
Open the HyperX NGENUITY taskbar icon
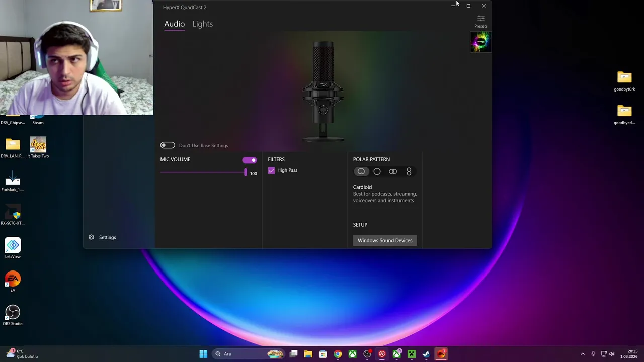pyautogui.click(x=382, y=354)
